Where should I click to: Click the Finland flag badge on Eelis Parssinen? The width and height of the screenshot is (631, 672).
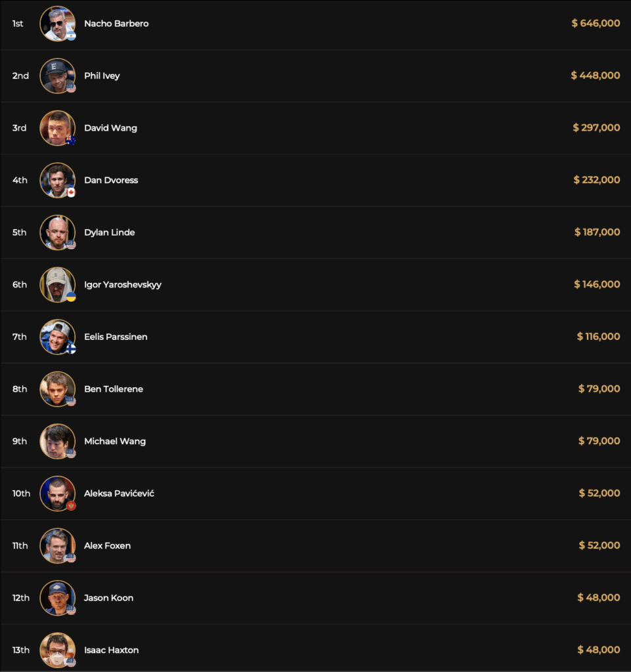click(71, 349)
